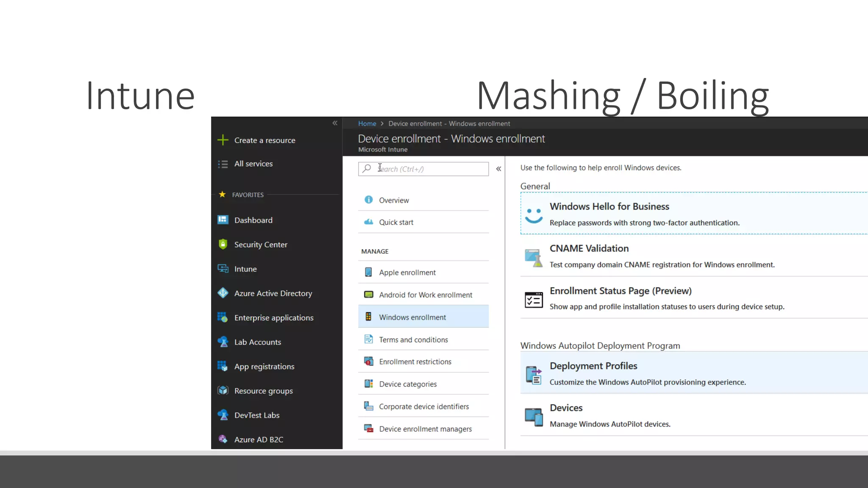Click the Quick start cloud icon

[369, 222]
